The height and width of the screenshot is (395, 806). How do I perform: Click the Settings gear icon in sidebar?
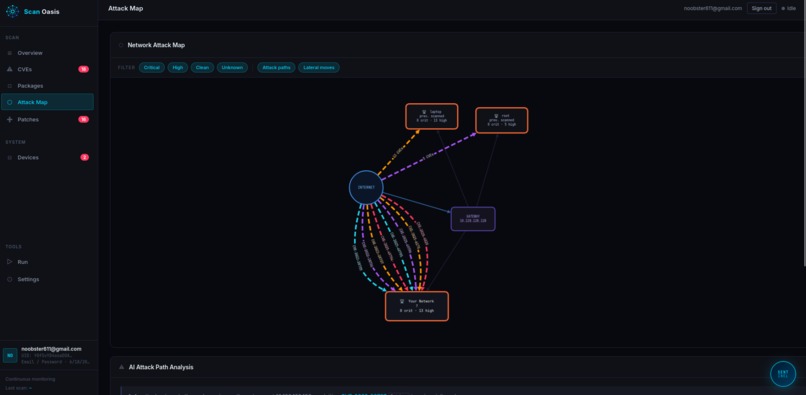coord(10,279)
